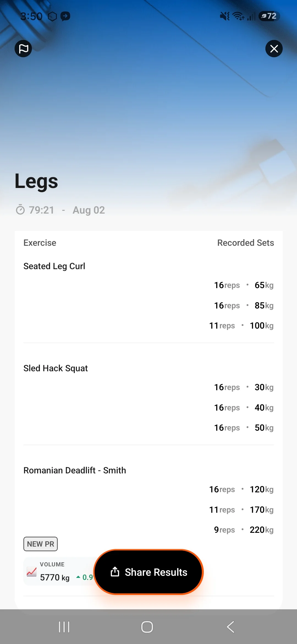Open the volume trend chart icon
Viewport: 297px width, 644px height.
31,572
